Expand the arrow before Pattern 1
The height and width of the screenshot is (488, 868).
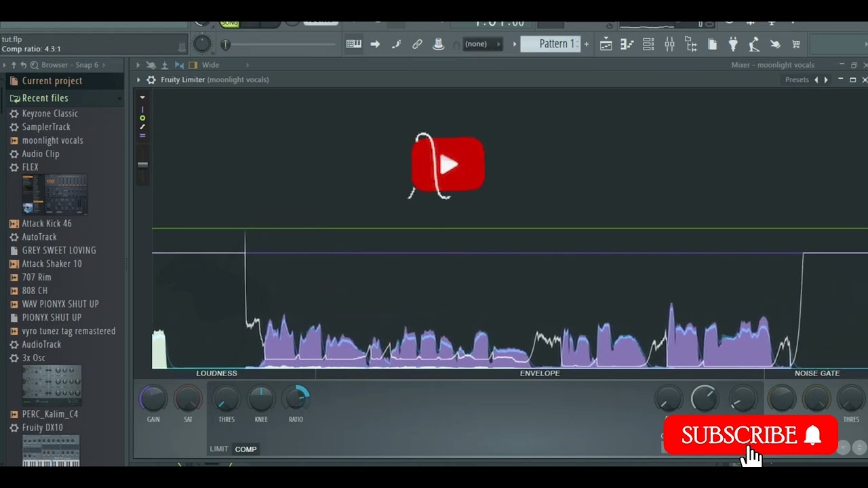(514, 44)
